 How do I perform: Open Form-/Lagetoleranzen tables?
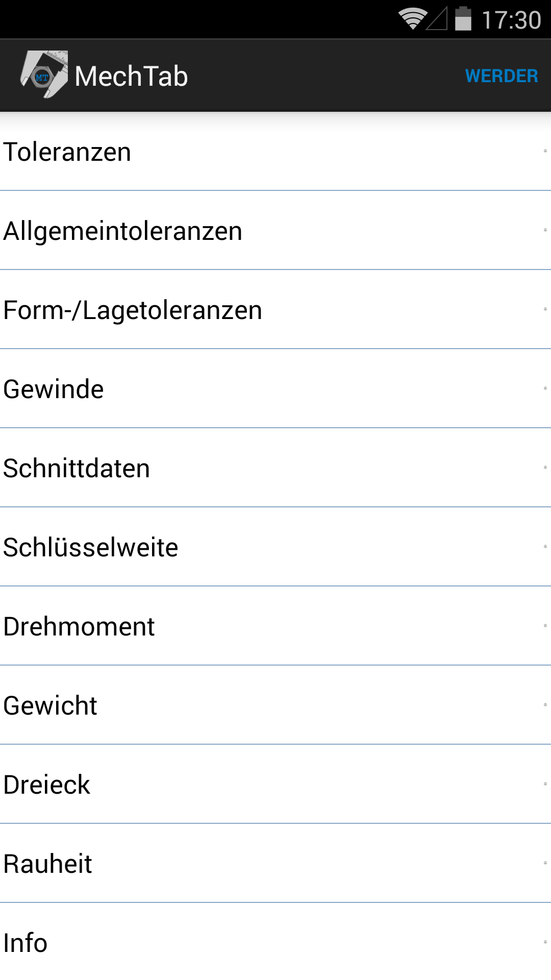tap(275, 310)
